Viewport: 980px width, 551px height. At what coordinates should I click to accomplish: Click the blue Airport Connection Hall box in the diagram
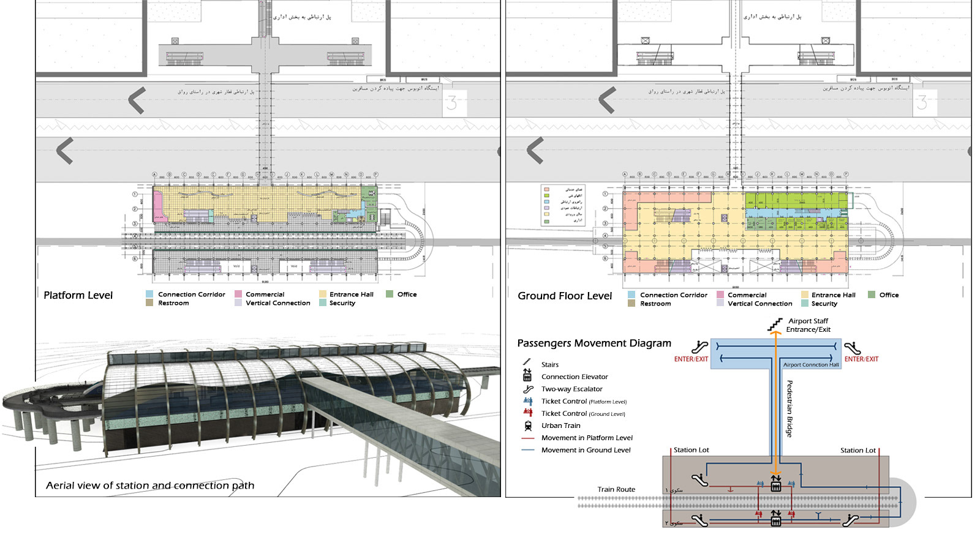pos(776,354)
